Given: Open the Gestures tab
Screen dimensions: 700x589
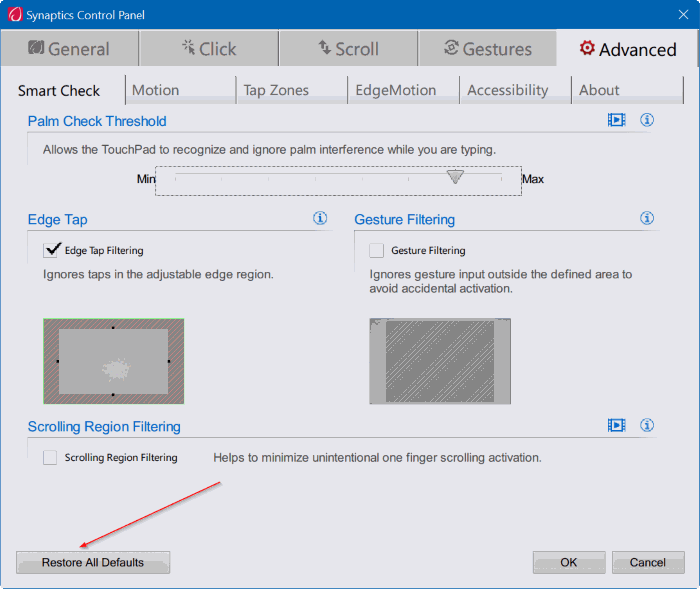Looking at the screenshot, I should (x=488, y=49).
